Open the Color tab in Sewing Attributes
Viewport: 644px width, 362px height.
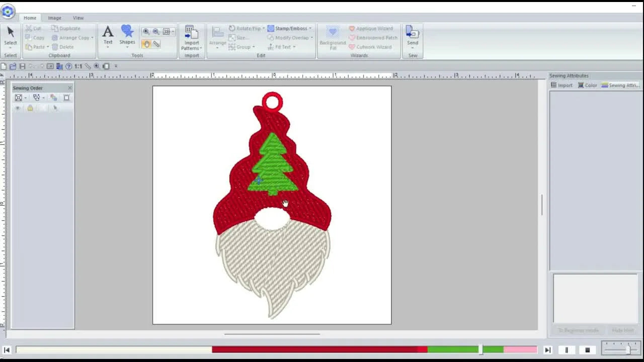(587, 85)
